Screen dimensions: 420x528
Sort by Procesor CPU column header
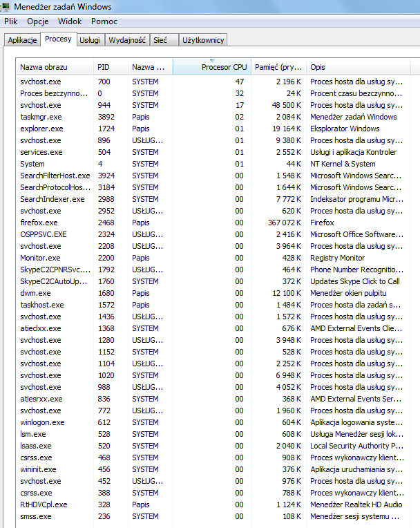pyautogui.click(x=211, y=67)
